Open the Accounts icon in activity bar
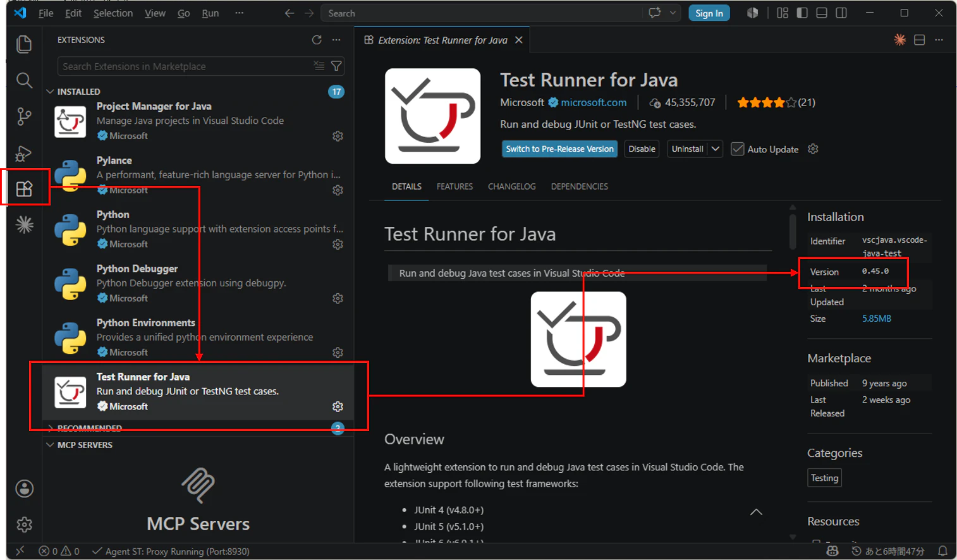This screenshot has width=957, height=560. pyautogui.click(x=24, y=489)
